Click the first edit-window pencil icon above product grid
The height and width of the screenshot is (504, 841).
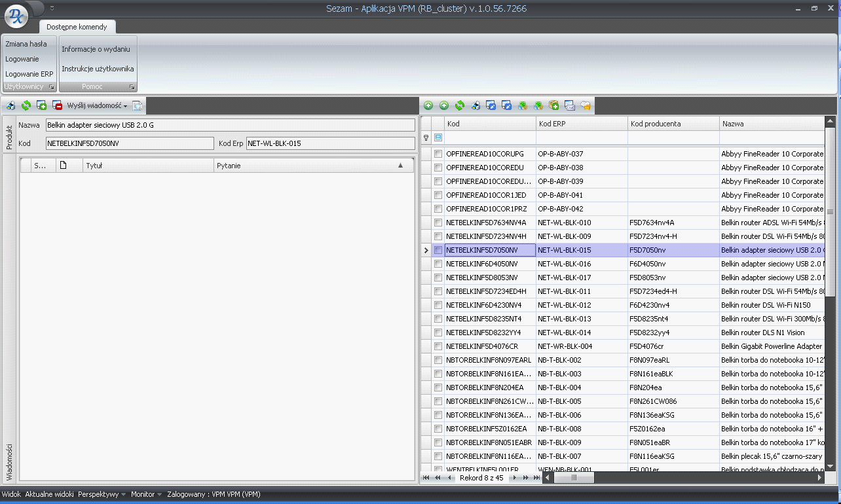(491, 105)
